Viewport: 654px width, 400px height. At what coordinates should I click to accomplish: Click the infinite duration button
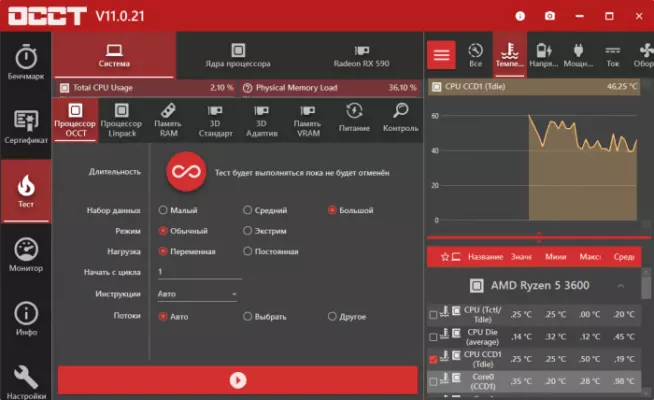coord(185,172)
